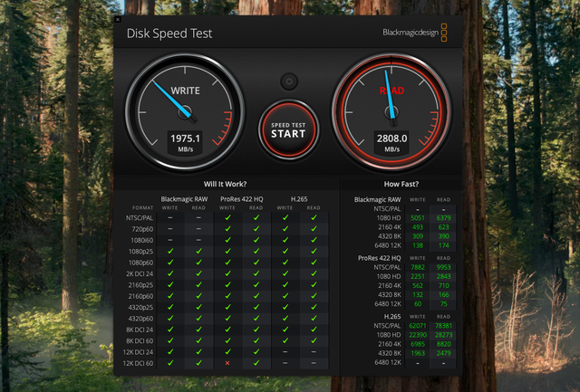The height and width of the screenshot is (392, 580).
Task: Click the WRITE gauge label
Action: click(x=185, y=91)
